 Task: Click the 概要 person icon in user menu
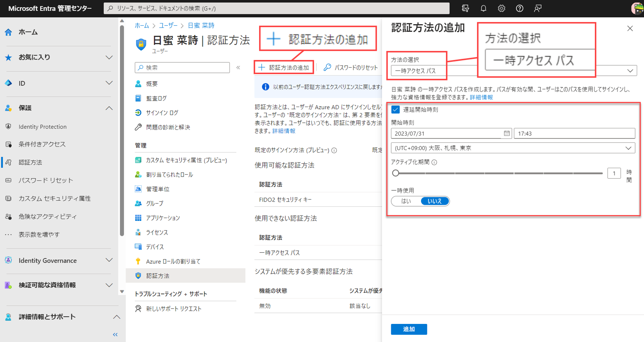point(138,84)
